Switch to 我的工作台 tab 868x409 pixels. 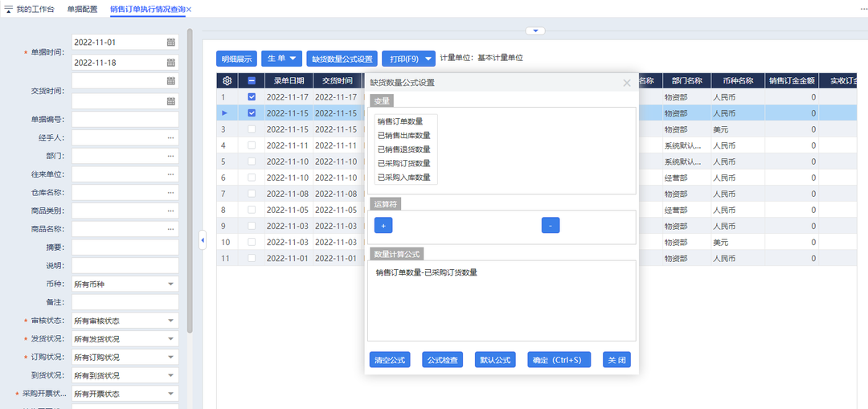pos(34,9)
